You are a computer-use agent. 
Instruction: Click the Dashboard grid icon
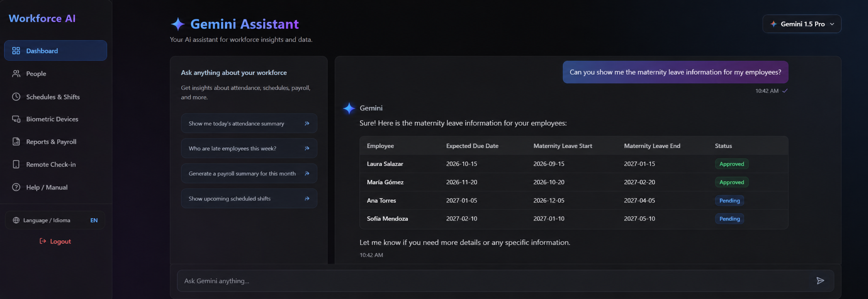(x=16, y=51)
